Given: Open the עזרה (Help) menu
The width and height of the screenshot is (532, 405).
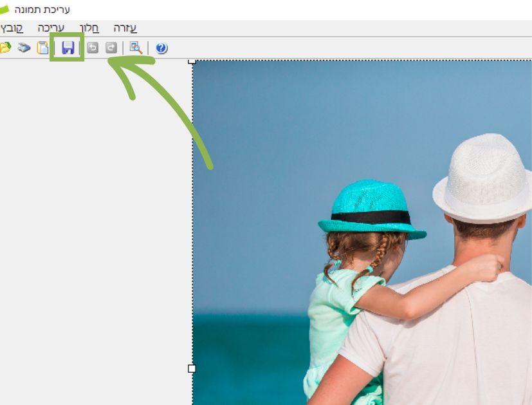Looking at the screenshot, I should click(125, 28).
